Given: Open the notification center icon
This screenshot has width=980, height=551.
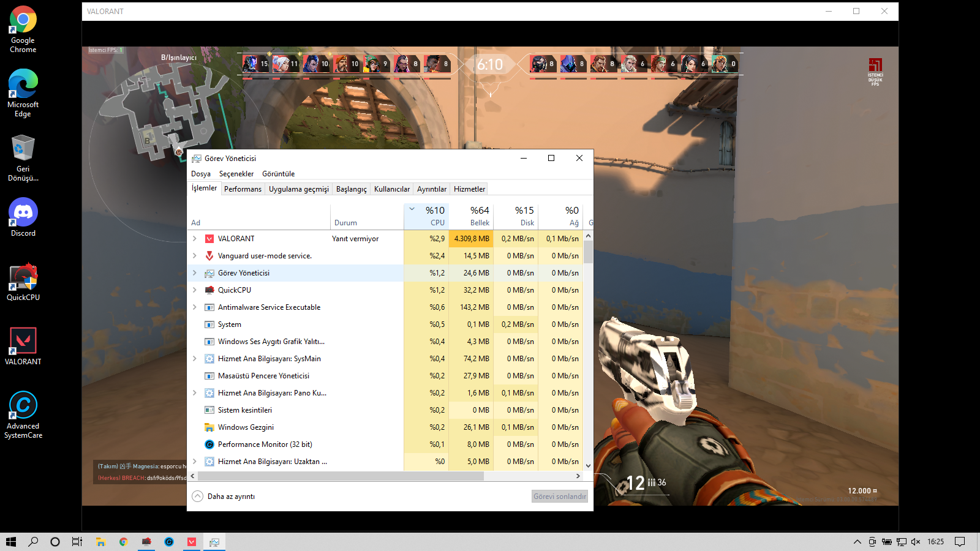Looking at the screenshot, I should 960,542.
